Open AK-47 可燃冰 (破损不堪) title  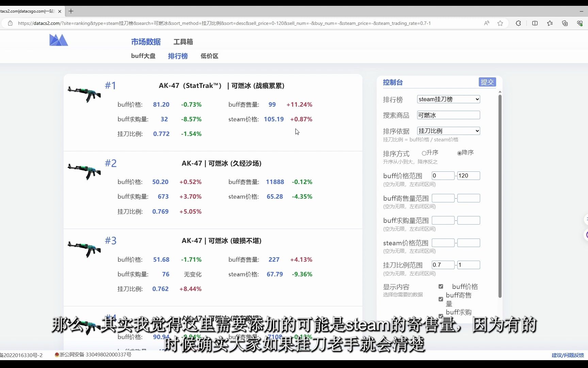click(x=222, y=241)
